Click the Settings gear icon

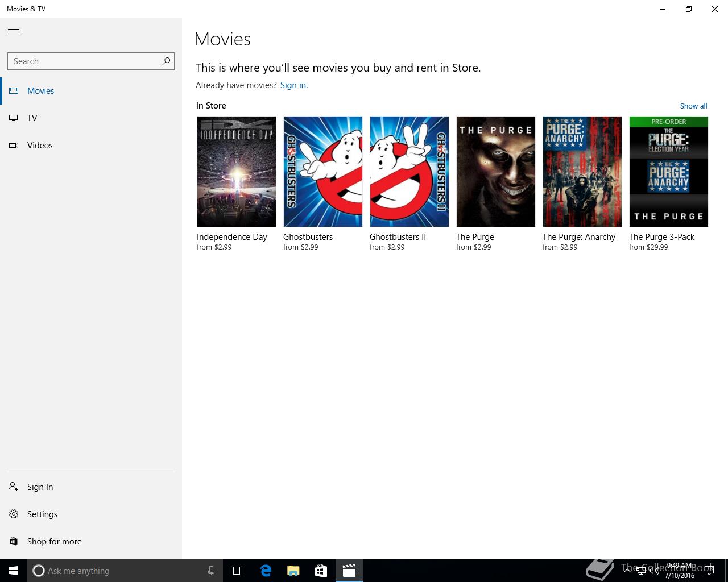click(x=14, y=514)
